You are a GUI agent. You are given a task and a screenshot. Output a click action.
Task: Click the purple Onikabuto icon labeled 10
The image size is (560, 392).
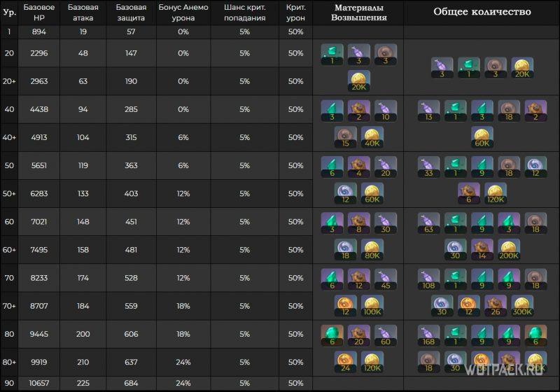[386, 111]
